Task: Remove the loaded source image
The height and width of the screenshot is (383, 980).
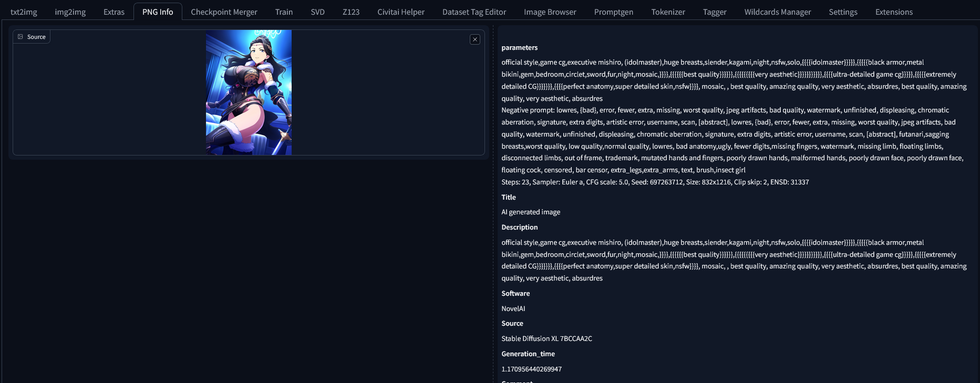Action: click(x=474, y=39)
